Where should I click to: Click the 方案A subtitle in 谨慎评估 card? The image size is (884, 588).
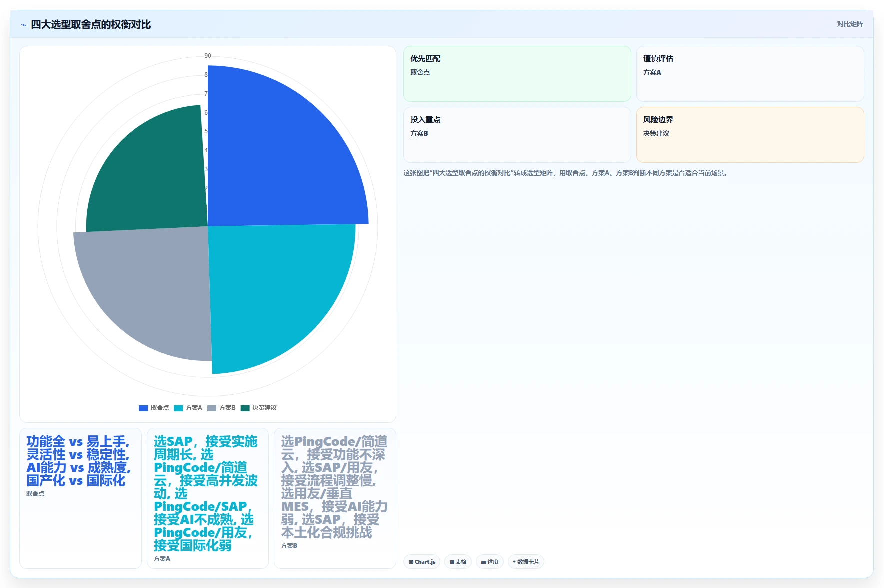pos(652,72)
